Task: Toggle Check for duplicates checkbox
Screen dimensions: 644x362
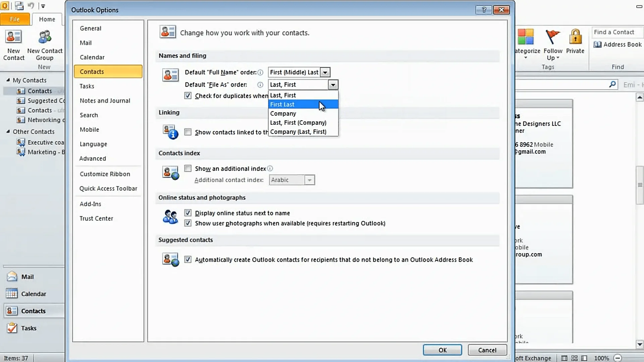Action: pyautogui.click(x=188, y=96)
